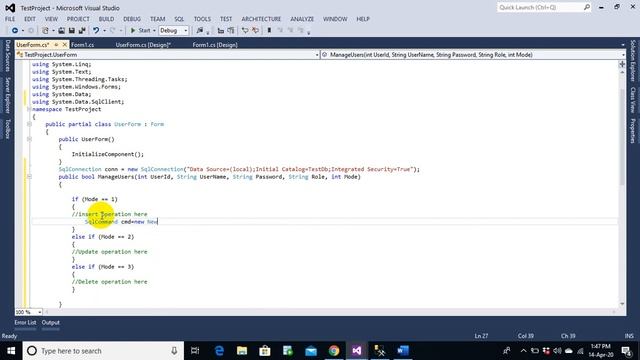The image size is (640, 360).
Task: Open the Toolbox side tab
Action: tap(7, 129)
